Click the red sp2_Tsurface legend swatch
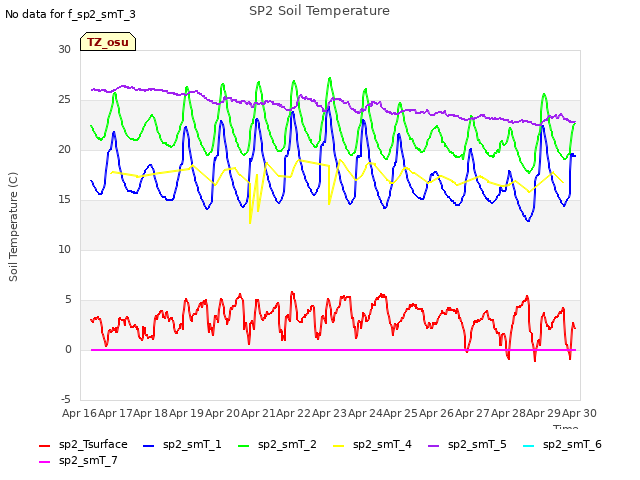Viewport: 640px width, 480px height. click(x=44, y=446)
